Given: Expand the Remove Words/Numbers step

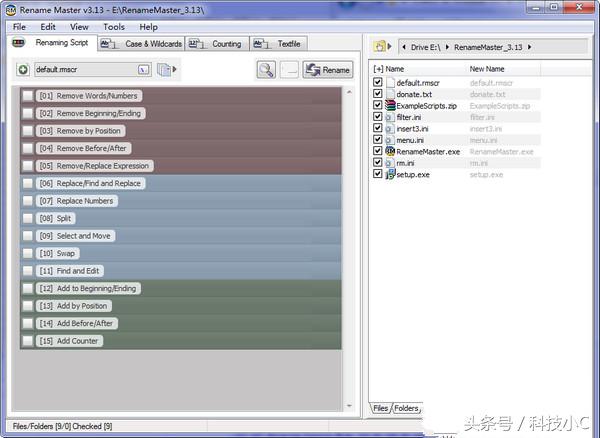Looking at the screenshot, I should (88, 96).
